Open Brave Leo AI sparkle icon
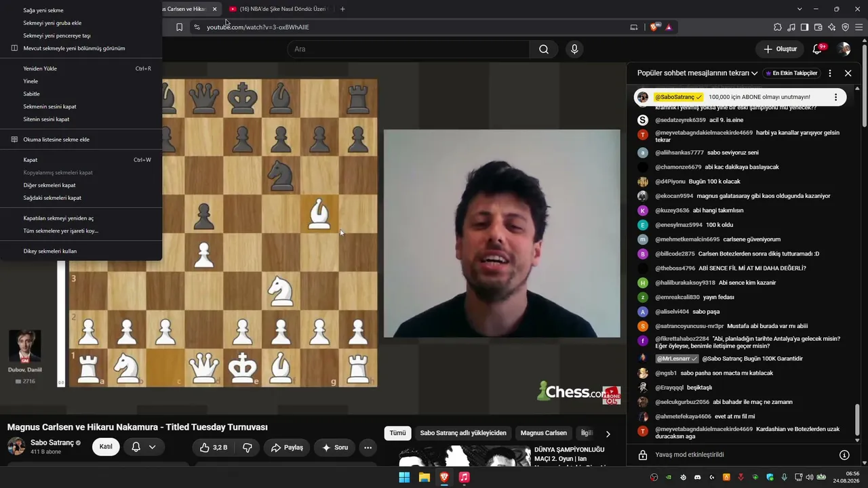Screen dimensions: 868x488 click(831, 27)
